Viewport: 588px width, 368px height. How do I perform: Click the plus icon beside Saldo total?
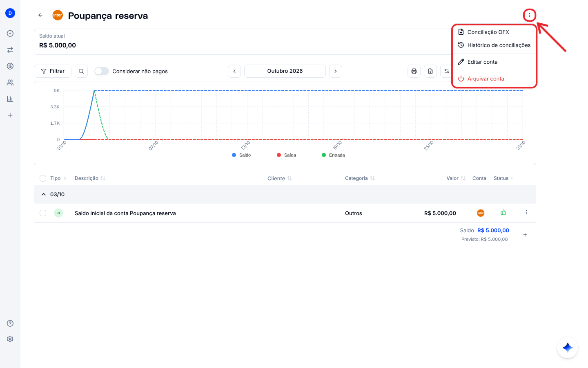[x=525, y=235]
